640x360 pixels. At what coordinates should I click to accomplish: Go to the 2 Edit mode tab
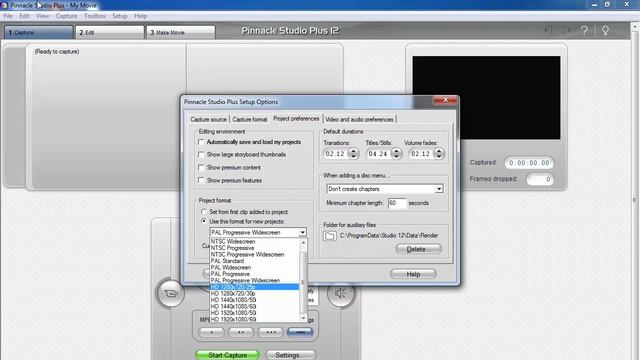pos(109,32)
